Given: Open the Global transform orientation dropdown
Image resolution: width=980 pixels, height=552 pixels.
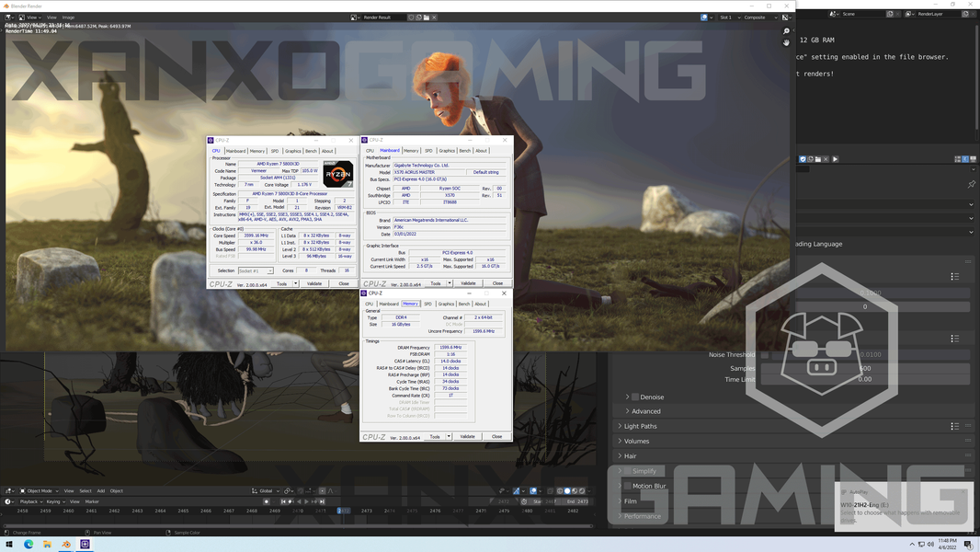Looking at the screenshot, I should (265, 490).
